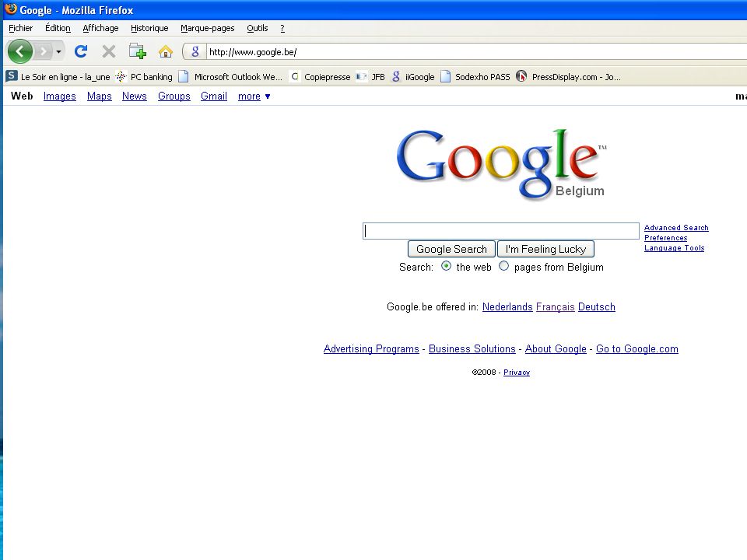Click the Copiepresse bookmark favicon

click(x=295, y=76)
